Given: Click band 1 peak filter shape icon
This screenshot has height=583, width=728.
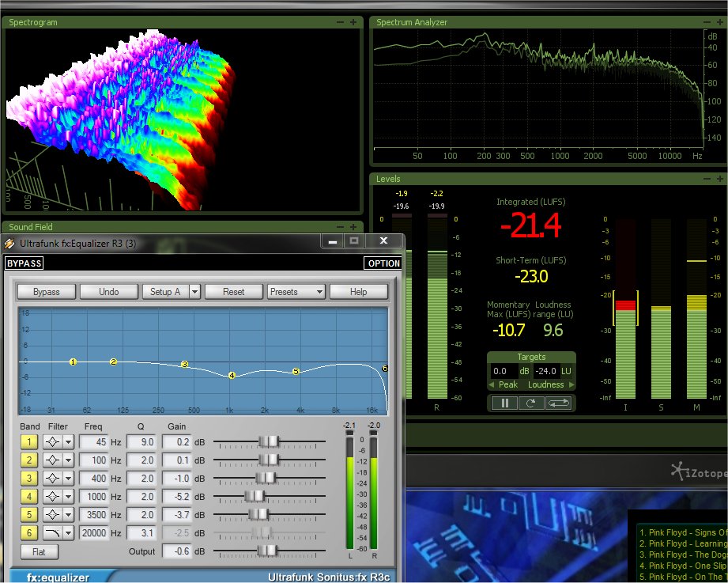Looking at the screenshot, I should click(x=52, y=441).
